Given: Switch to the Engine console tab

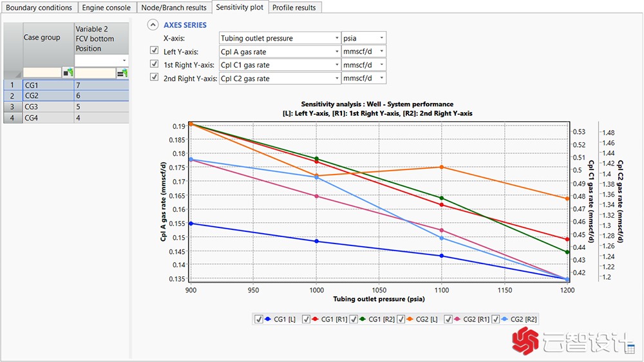Looking at the screenshot, I should coord(106,7).
